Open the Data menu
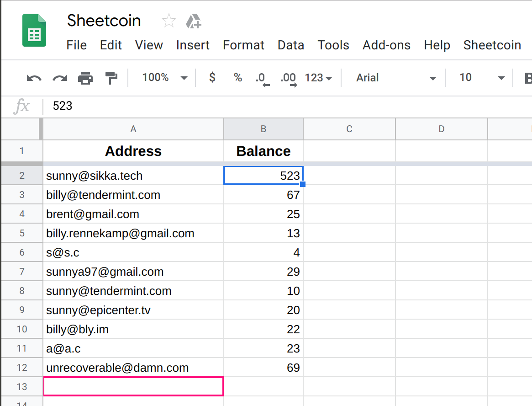Image resolution: width=532 pixels, height=406 pixels. point(291,45)
